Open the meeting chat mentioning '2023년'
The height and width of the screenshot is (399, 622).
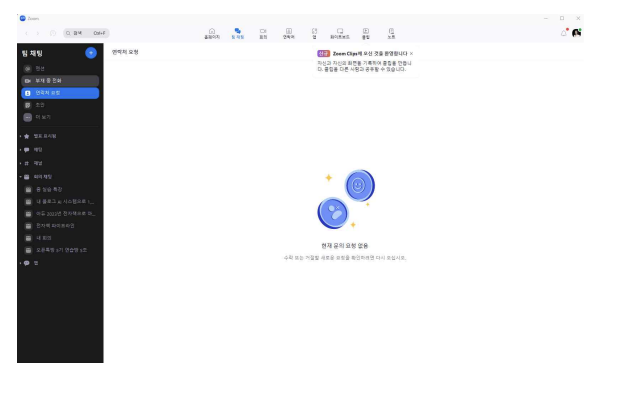click(x=60, y=214)
